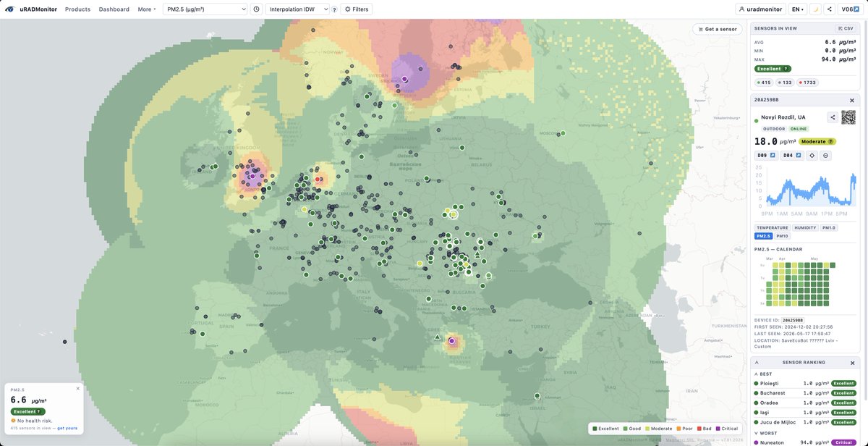This screenshot has height=446, width=868.
Task: Select Bucharest in sensor ranking
Action: click(x=804, y=392)
